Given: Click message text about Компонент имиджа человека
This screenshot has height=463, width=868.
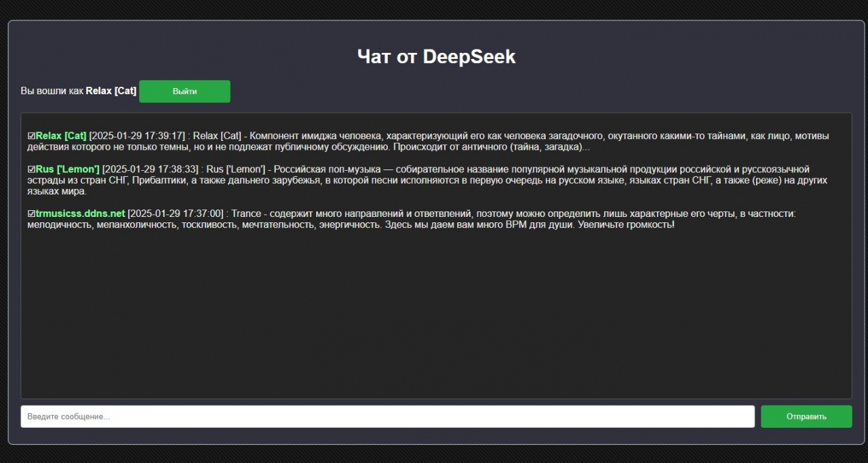Looking at the screenshot, I should coord(427,141).
